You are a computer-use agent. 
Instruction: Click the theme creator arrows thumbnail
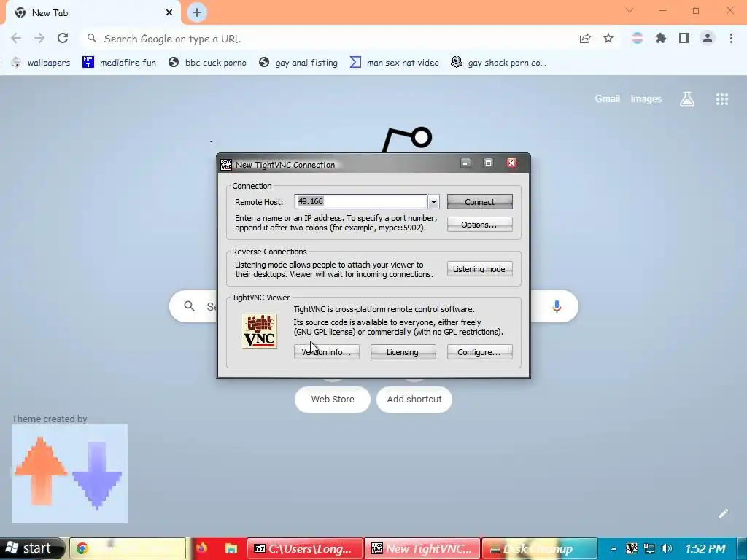point(69,473)
